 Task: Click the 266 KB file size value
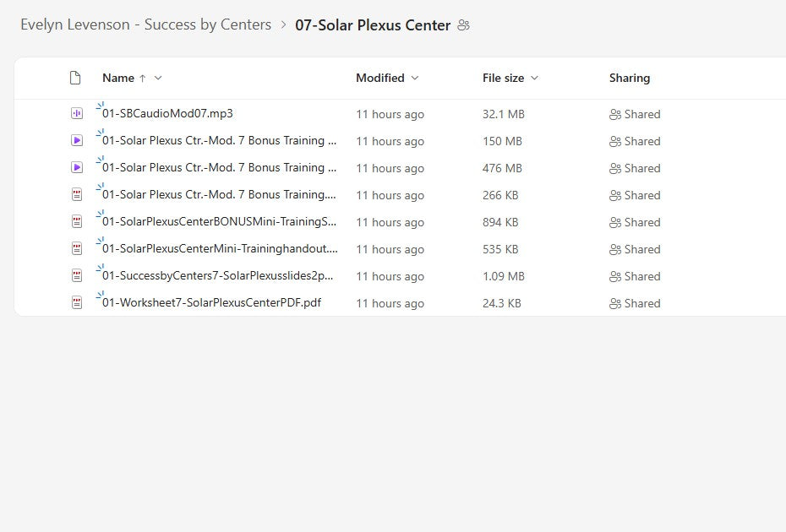coord(500,195)
